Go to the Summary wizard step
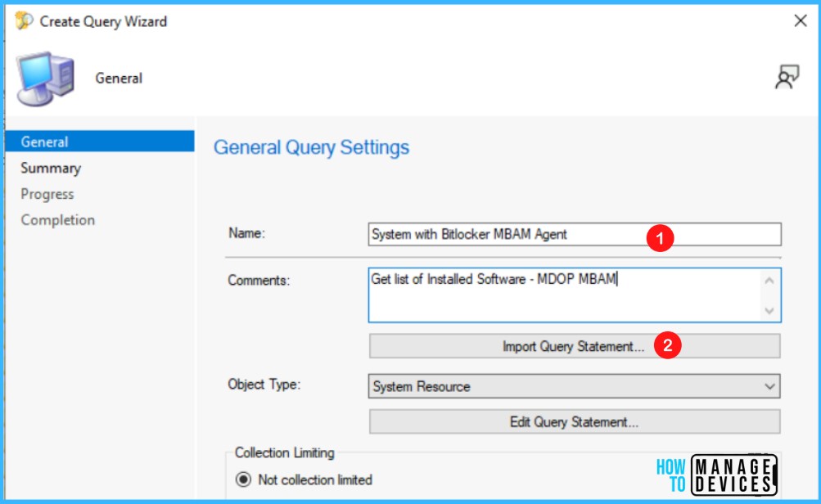The image size is (821, 504). pos(51,168)
